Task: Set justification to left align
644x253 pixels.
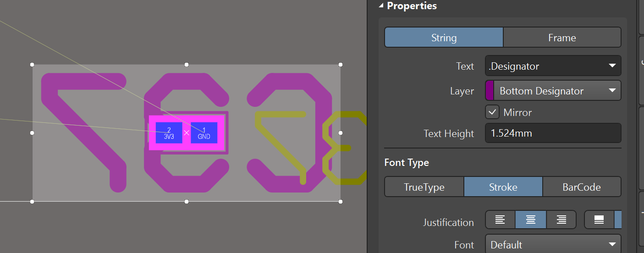Action: [x=500, y=220]
